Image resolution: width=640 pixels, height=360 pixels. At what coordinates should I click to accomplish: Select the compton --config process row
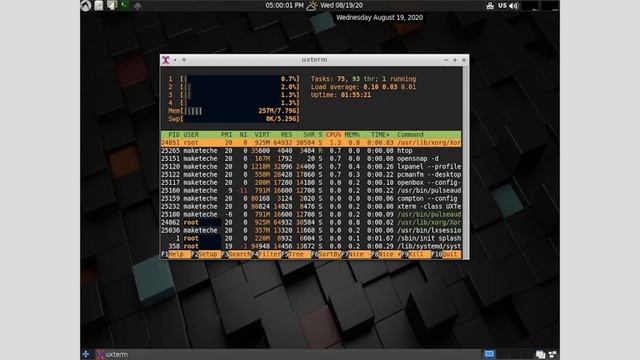[311, 198]
